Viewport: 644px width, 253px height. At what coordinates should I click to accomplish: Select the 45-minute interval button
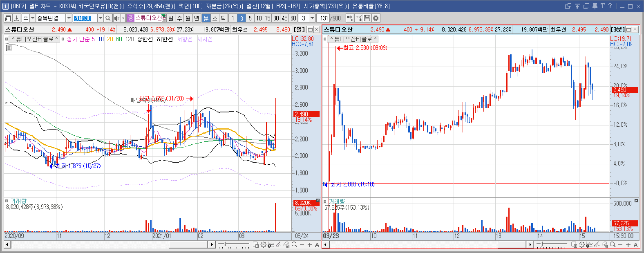pyautogui.click(x=285, y=18)
